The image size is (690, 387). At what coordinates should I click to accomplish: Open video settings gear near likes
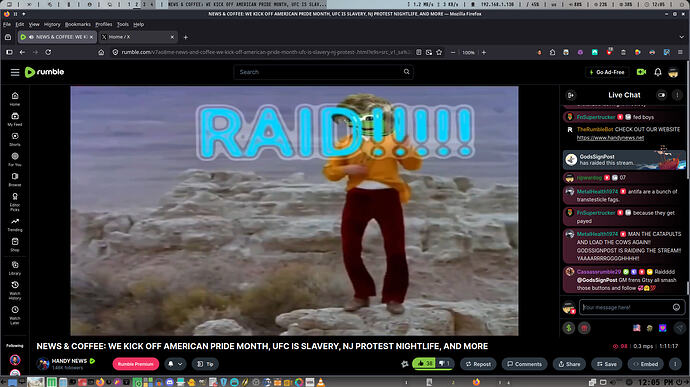(x=404, y=364)
